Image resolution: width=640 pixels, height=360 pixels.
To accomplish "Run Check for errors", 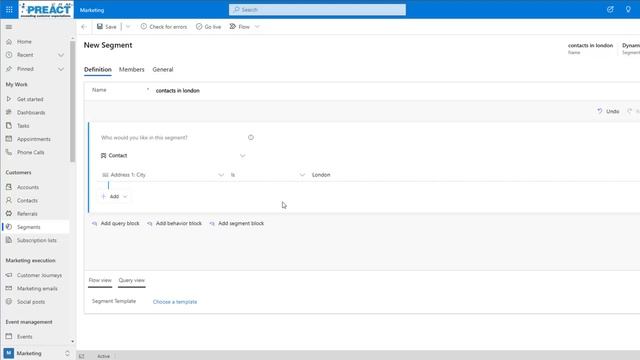I will tap(164, 27).
